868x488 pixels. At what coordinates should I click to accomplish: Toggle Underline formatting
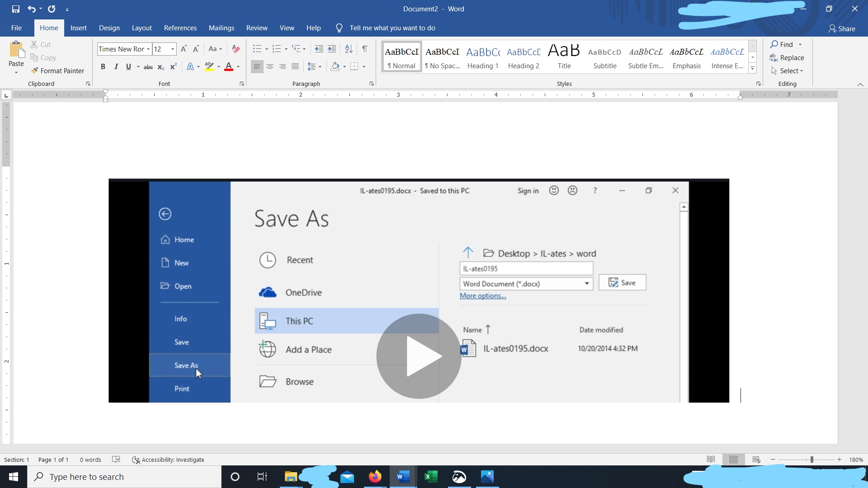click(128, 67)
